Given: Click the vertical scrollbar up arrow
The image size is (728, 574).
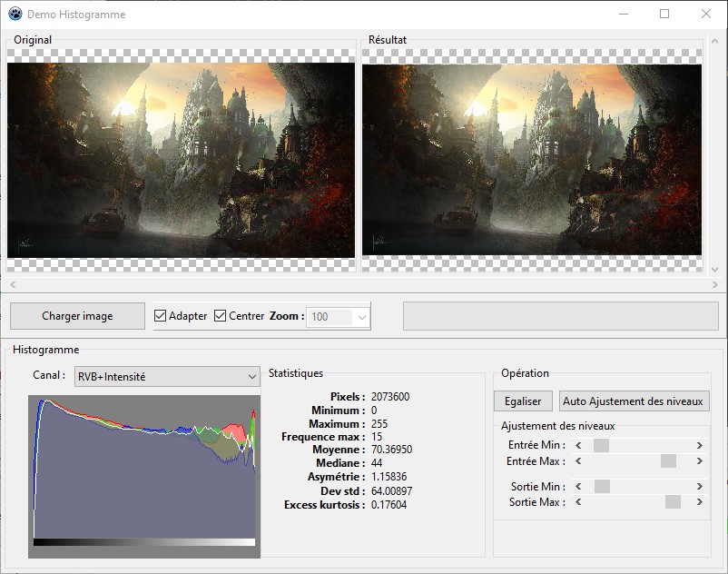Looking at the screenshot, I should (714, 42).
